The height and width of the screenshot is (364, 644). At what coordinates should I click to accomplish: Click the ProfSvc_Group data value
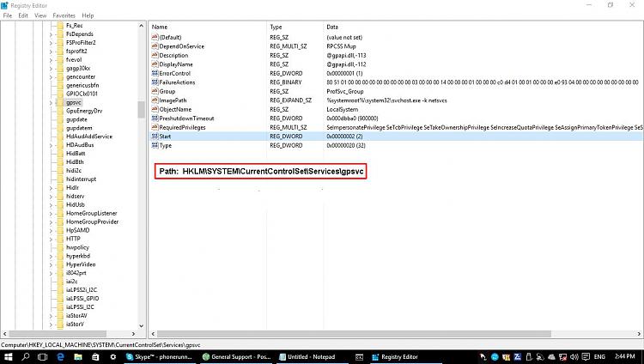[x=345, y=91]
